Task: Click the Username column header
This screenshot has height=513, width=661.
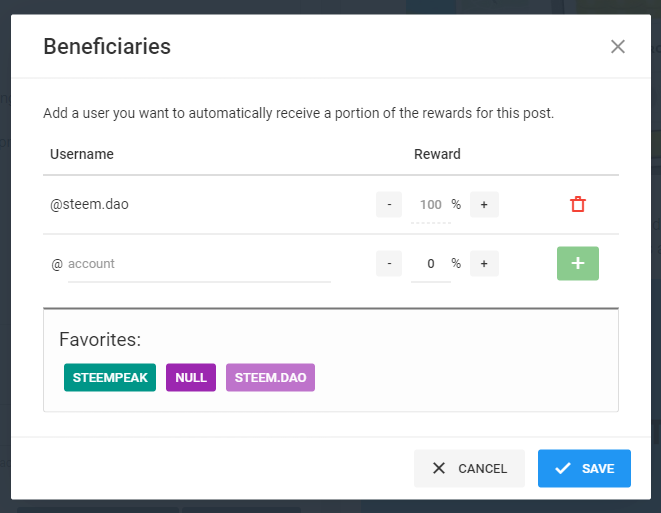Action: [x=82, y=154]
